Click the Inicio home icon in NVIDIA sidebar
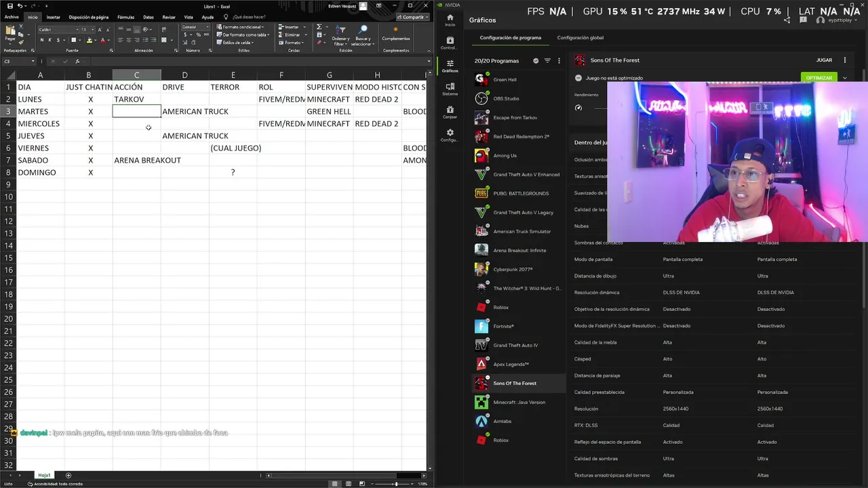Image resolution: width=868 pixels, height=488 pixels. point(450,20)
